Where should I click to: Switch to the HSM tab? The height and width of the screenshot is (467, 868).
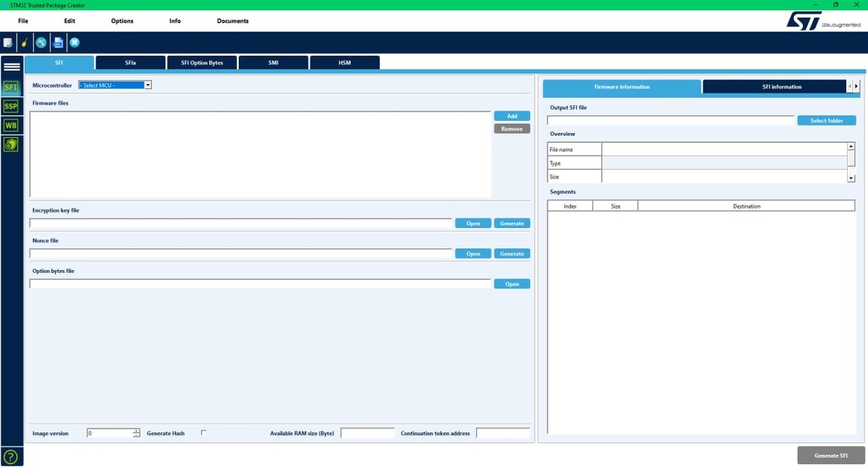pyautogui.click(x=345, y=63)
